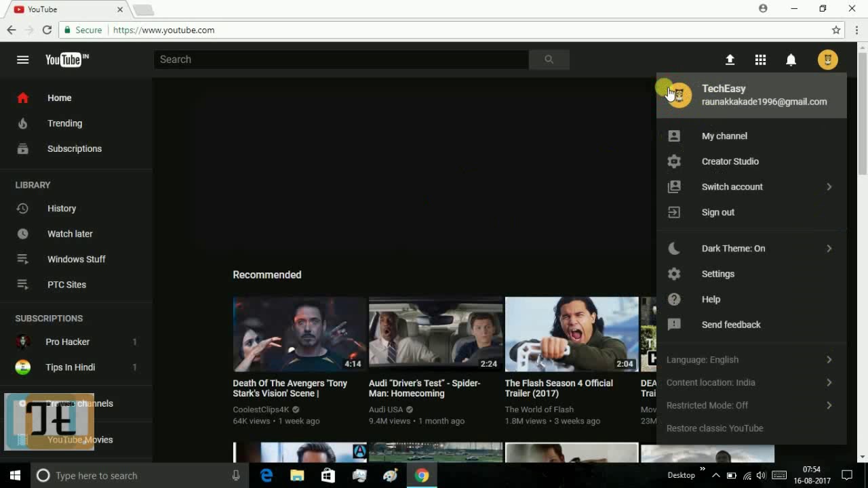Open the hamburger guide menu
The height and width of the screenshot is (488, 868).
(x=22, y=60)
